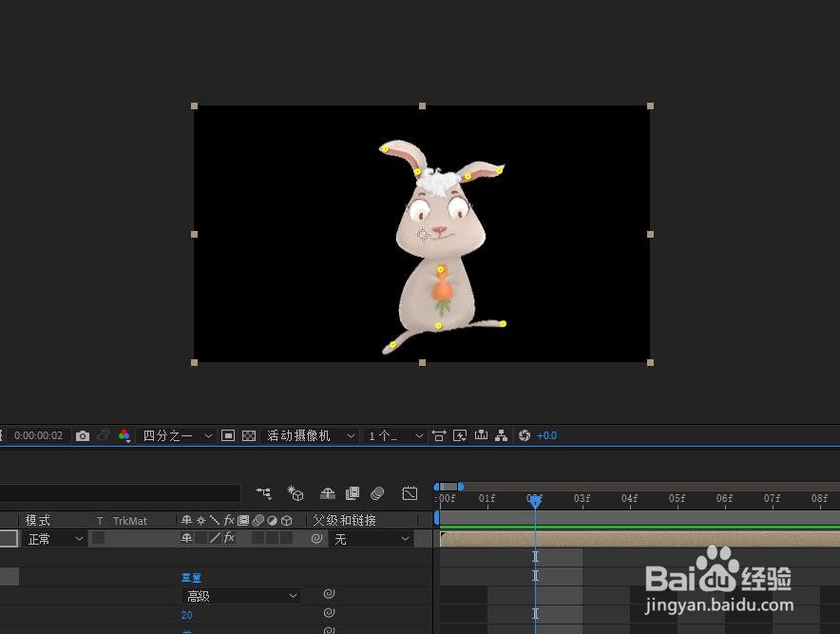Click the Show Snapshot icon
This screenshot has height=634, width=840.
(104, 435)
